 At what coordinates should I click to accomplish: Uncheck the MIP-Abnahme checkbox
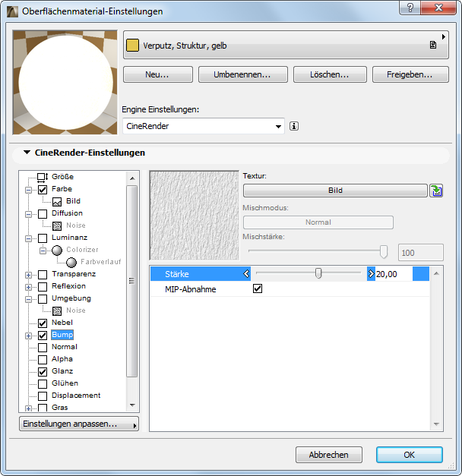[258, 288]
